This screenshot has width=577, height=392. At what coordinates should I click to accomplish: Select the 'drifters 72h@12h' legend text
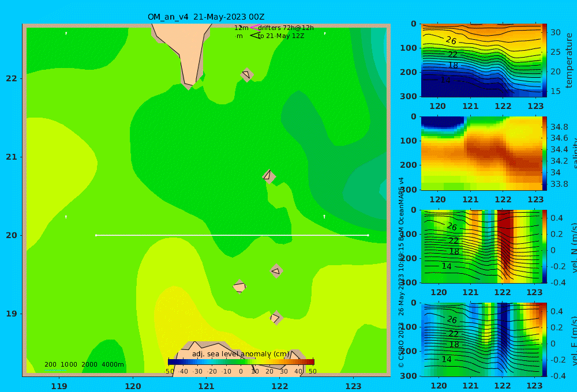coord(286,28)
